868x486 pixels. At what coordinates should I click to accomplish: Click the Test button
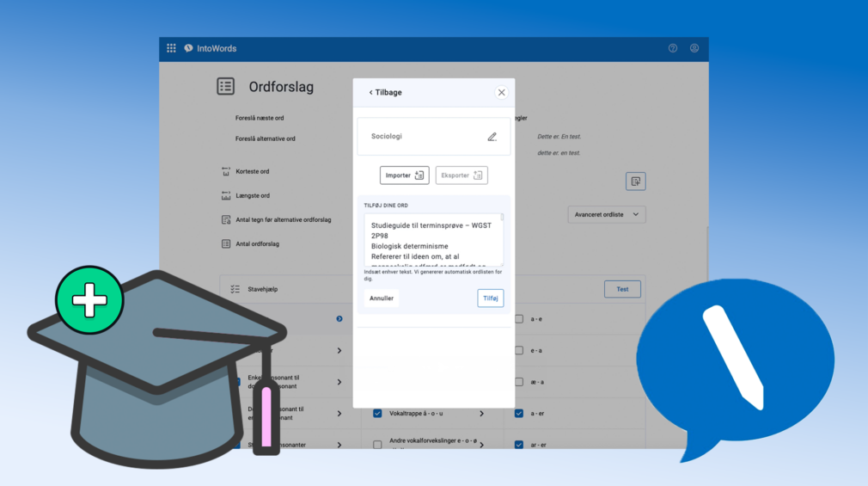622,289
